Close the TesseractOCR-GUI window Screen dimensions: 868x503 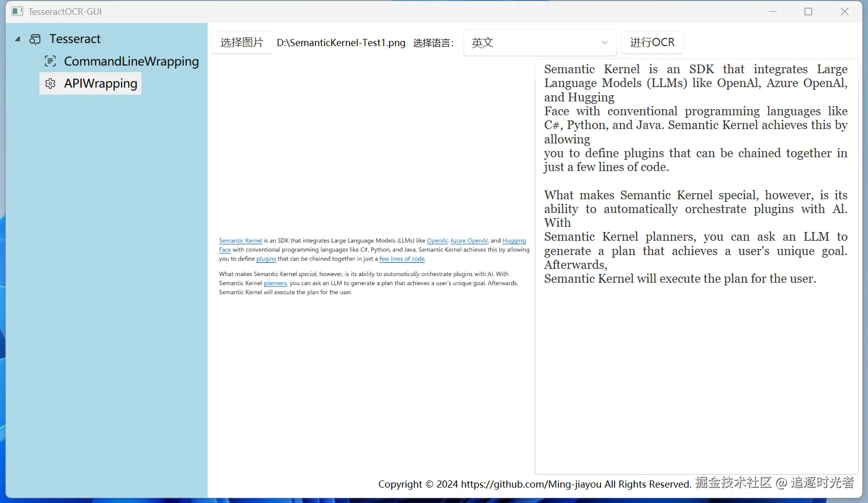[844, 11]
